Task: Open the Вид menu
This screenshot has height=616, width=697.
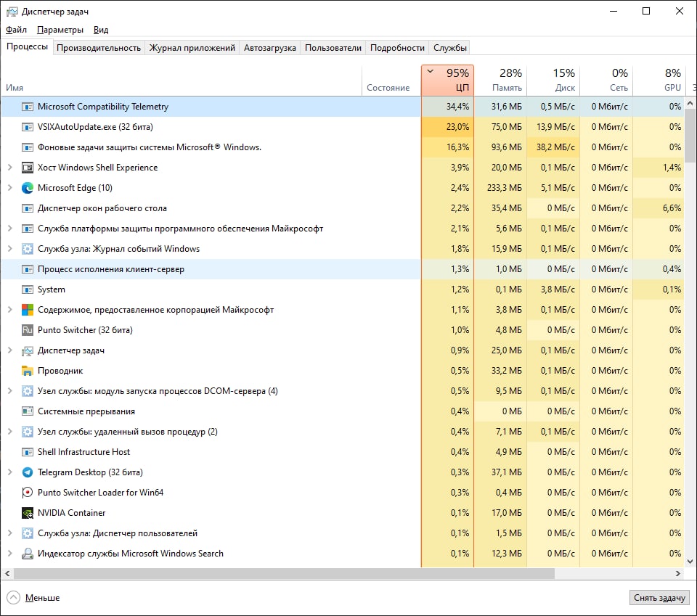Action: tap(101, 30)
